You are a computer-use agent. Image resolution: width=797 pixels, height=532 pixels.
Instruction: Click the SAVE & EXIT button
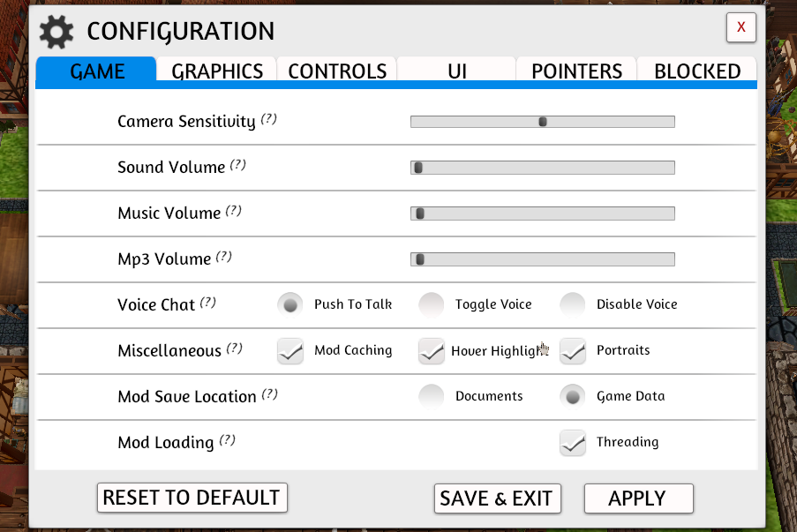pos(496,498)
